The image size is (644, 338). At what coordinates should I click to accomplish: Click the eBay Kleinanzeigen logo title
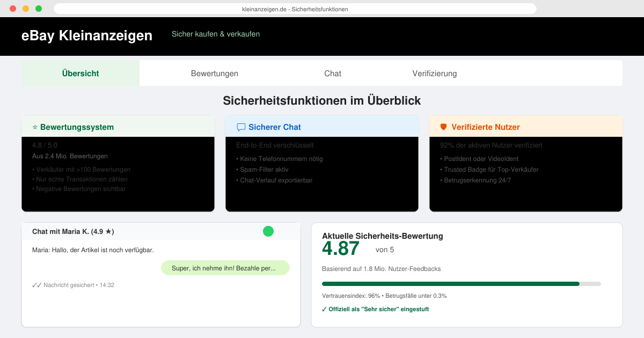(x=87, y=35)
